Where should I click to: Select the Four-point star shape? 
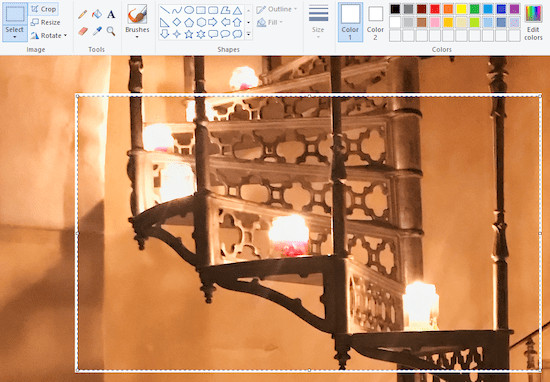pos(177,34)
